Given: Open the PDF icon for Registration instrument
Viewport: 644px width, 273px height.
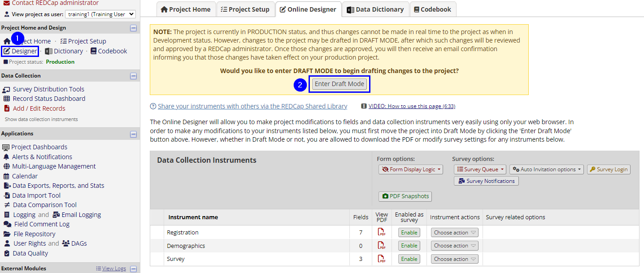Looking at the screenshot, I should pos(381,232).
